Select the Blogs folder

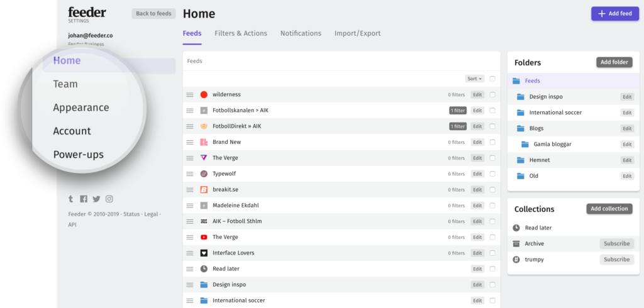[572, 128]
